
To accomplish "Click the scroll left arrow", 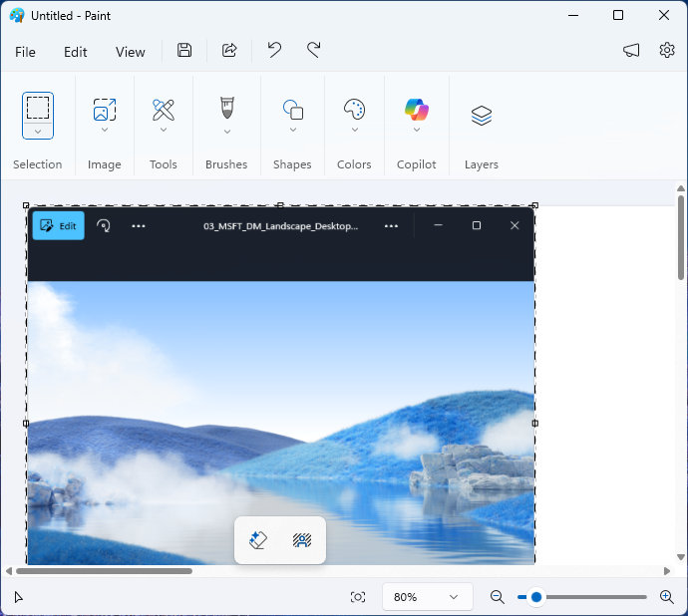I will click(9, 571).
